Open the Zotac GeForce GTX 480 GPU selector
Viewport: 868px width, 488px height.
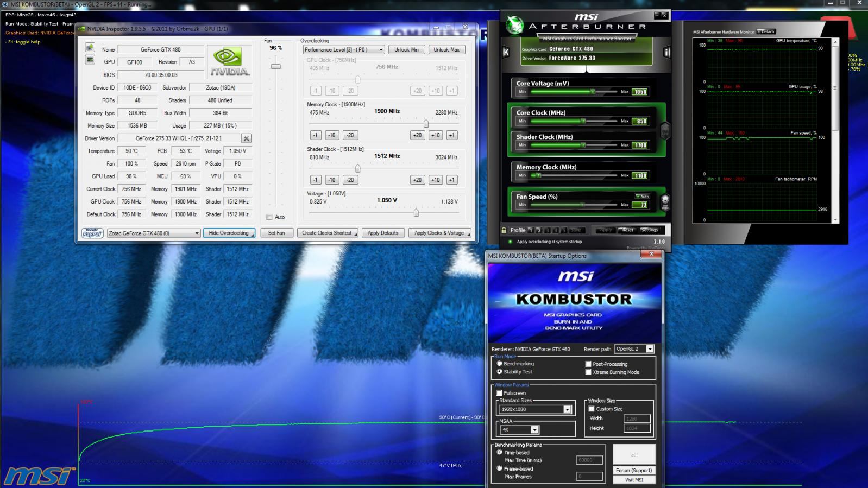point(154,233)
